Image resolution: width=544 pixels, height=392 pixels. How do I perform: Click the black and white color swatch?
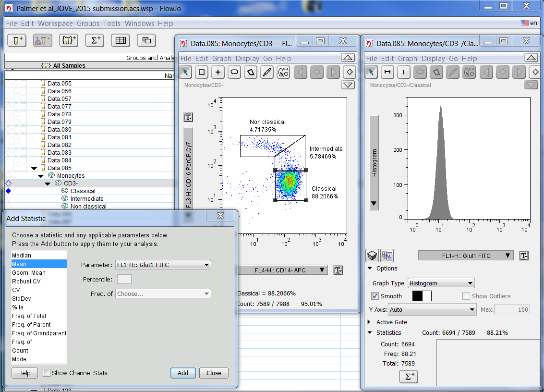coord(422,296)
